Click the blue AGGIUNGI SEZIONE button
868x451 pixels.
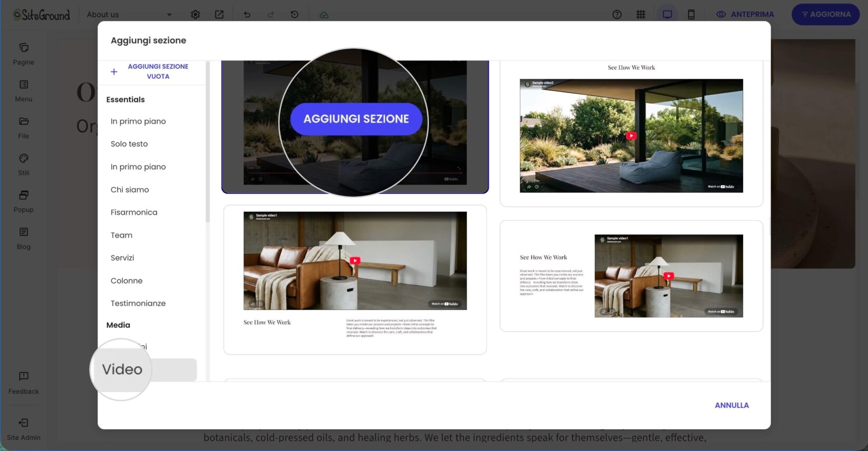pyautogui.click(x=356, y=119)
